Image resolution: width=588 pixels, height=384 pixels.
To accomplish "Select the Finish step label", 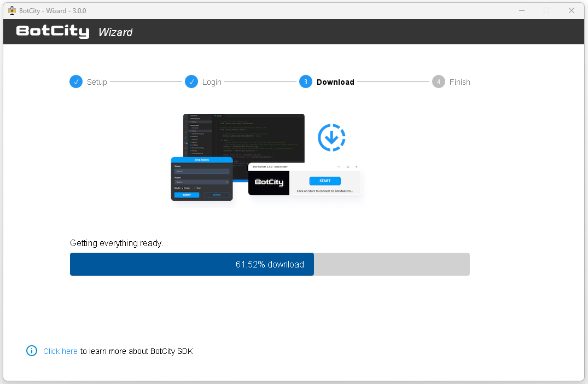I will coord(460,82).
